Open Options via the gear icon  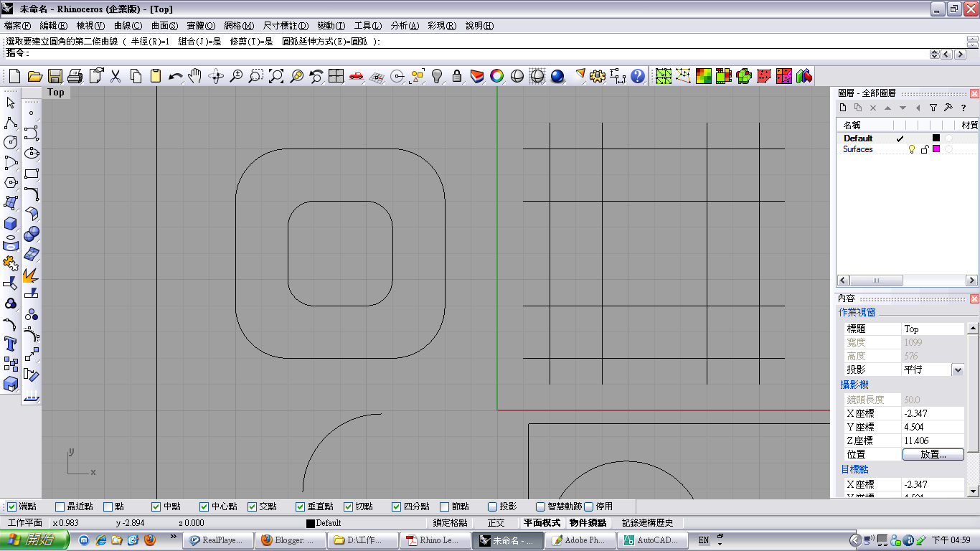click(x=598, y=75)
